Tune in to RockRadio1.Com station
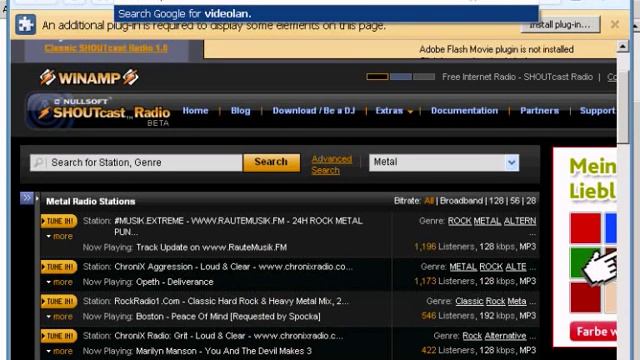Screen dimensions: 640x360 pyautogui.click(x=59, y=301)
